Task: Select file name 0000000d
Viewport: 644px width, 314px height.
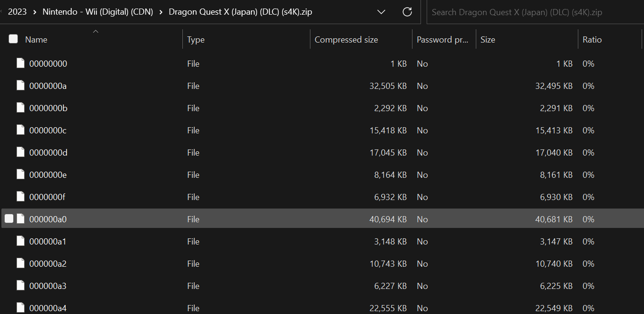Action: [48, 153]
